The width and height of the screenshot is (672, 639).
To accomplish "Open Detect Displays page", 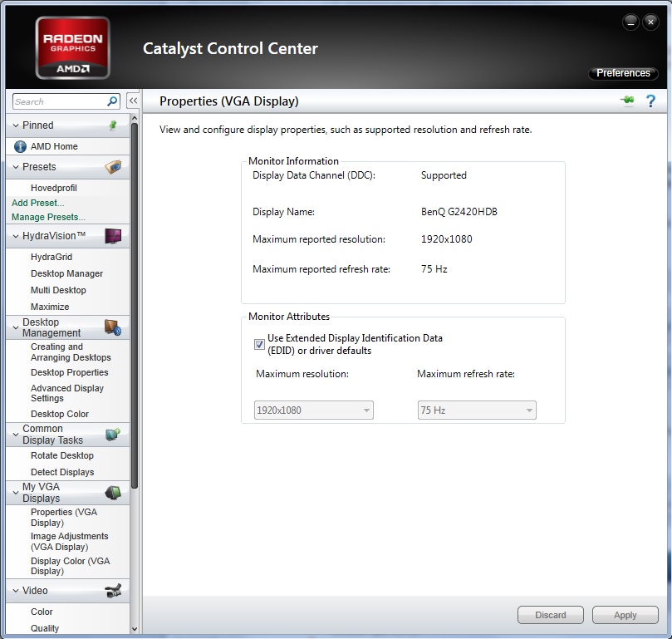I will [62, 472].
